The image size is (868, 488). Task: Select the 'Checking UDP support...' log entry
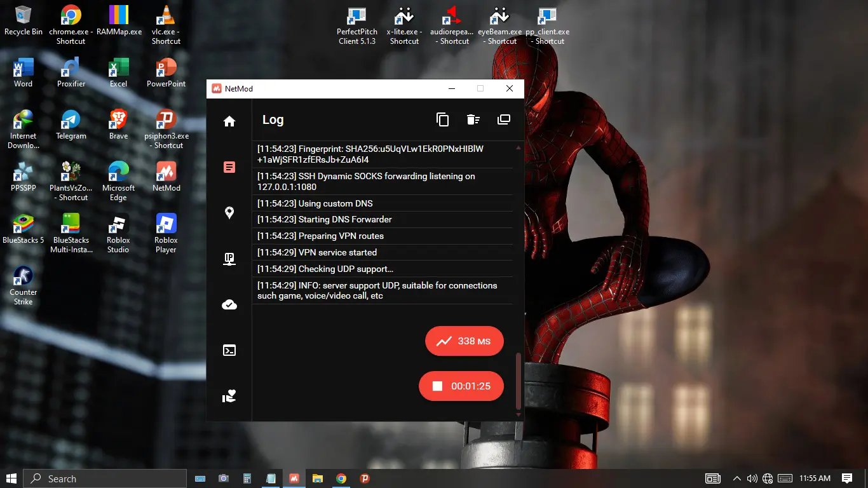click(x=383, y=269)
